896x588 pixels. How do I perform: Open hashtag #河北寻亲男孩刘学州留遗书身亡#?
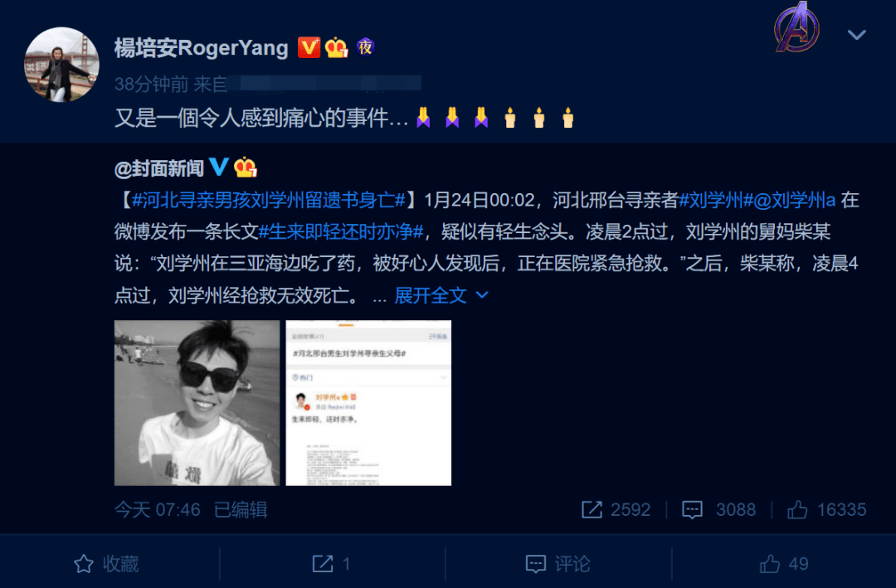coord(268,201)
